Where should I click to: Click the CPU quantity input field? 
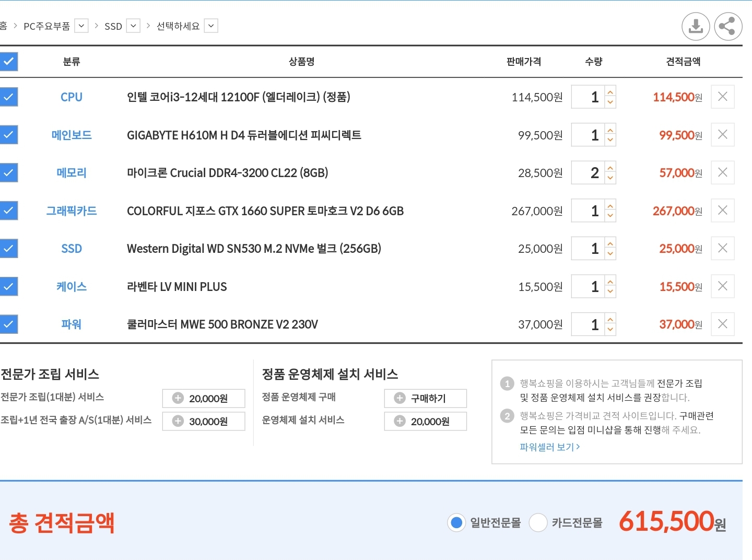pos(589,97)
